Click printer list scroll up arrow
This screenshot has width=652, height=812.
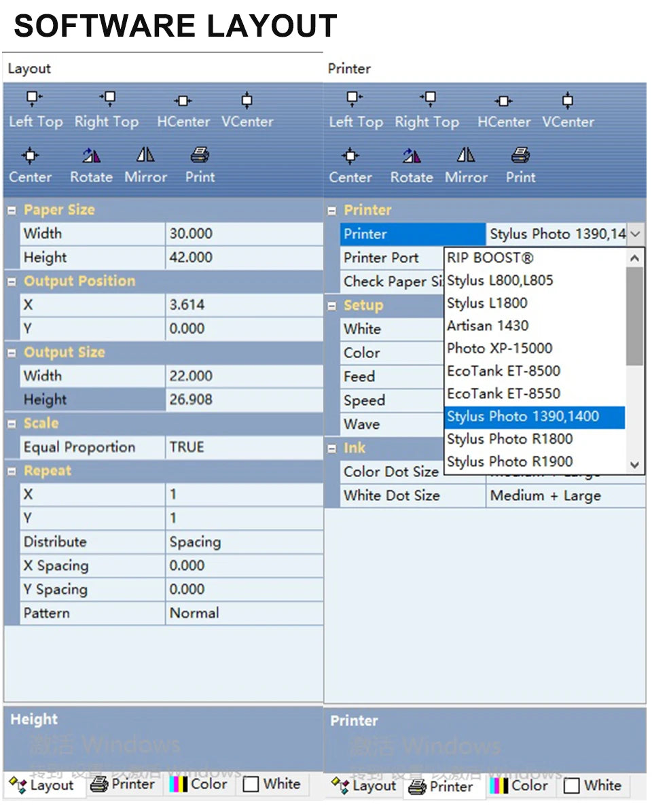click(x=634, y=258)
